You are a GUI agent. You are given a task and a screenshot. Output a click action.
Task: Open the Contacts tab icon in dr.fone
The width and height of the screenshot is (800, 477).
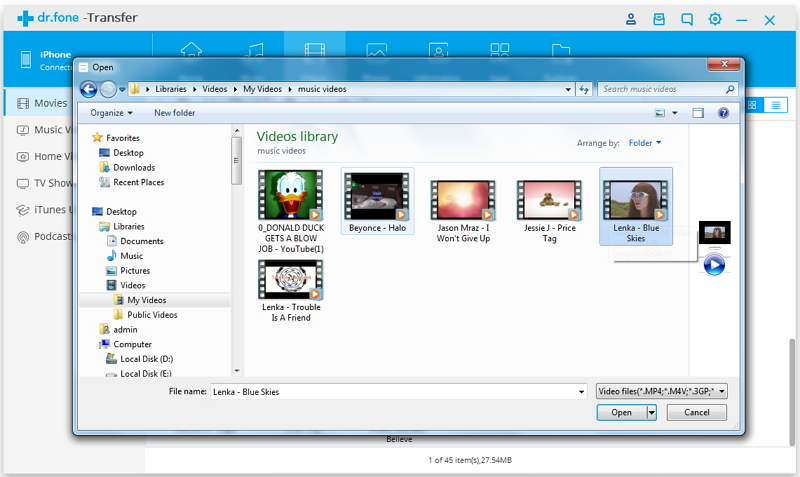click(x=438, y=49)
